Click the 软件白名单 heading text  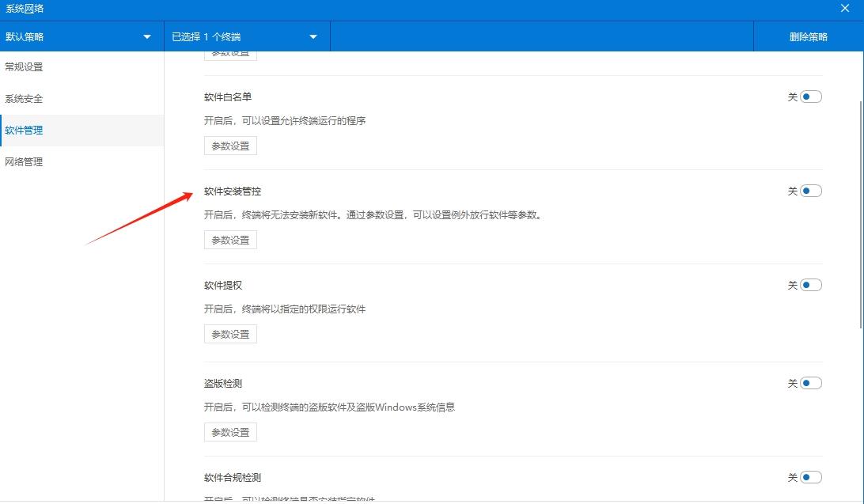click(x=228, y=97)
